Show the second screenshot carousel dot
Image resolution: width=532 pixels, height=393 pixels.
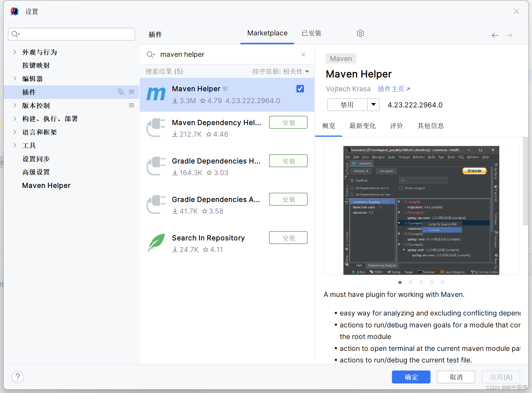click(x=411, y=282)
